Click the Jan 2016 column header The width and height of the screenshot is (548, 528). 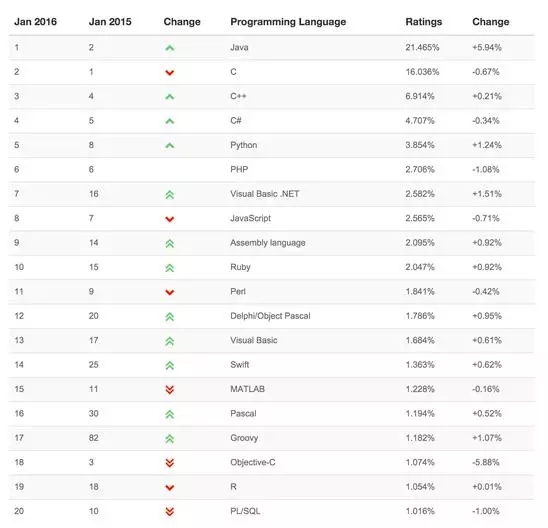pyautogui.click(x=35, y=22)
